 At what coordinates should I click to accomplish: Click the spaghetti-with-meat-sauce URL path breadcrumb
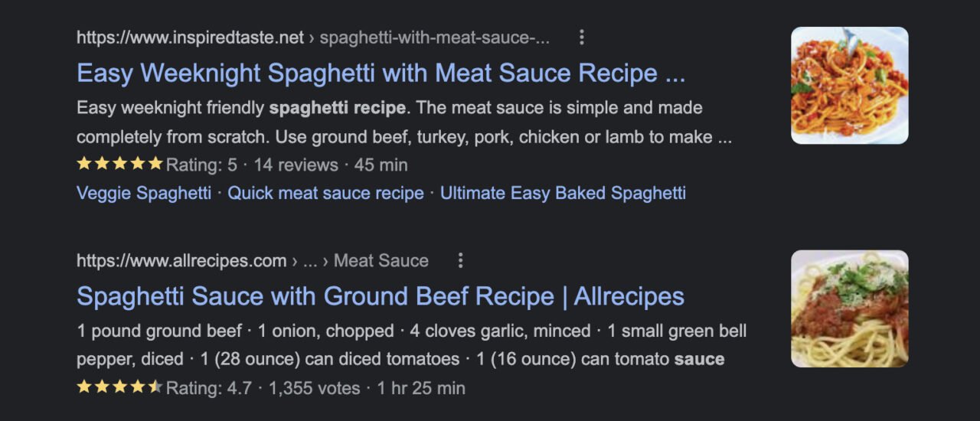(434, 38)
